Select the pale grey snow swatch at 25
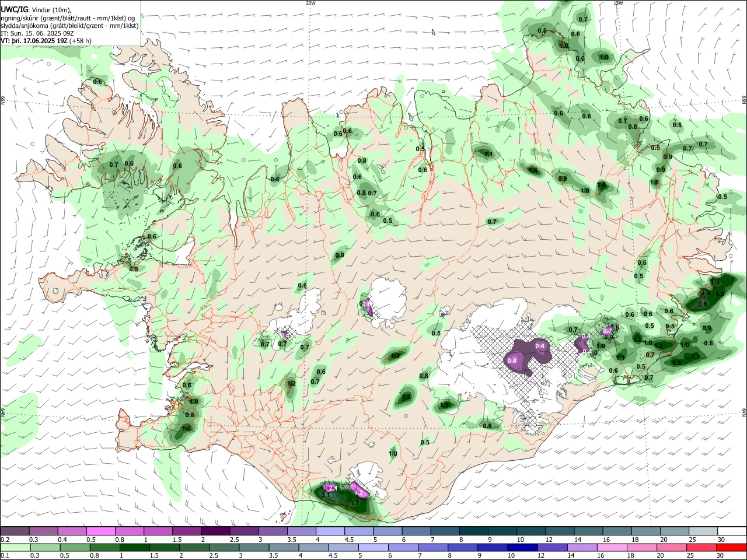 pos(703,531)
